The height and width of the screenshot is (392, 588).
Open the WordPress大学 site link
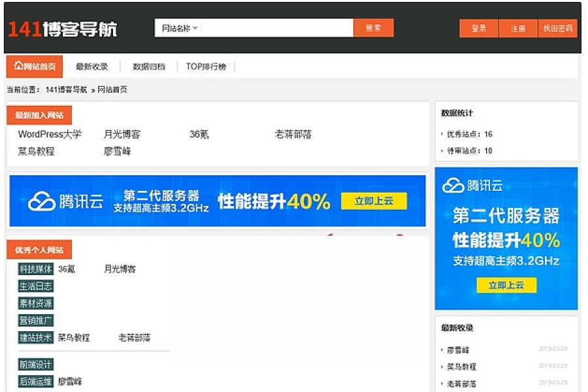[x=50, y=135]
